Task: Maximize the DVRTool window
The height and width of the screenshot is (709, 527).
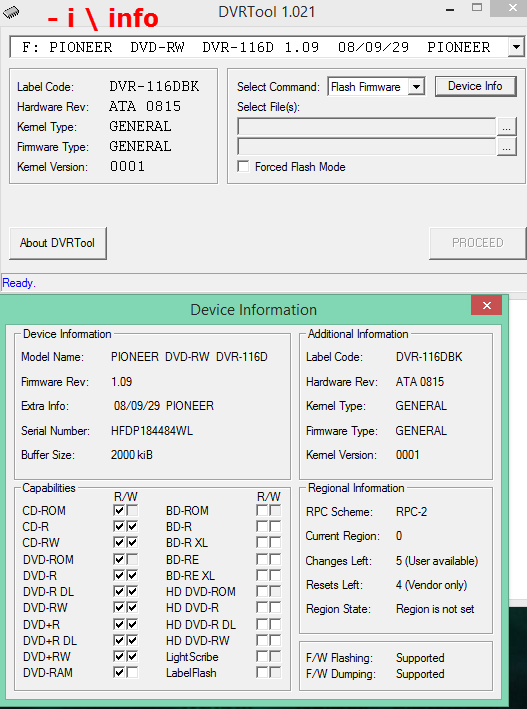Action: coord(477,7)
